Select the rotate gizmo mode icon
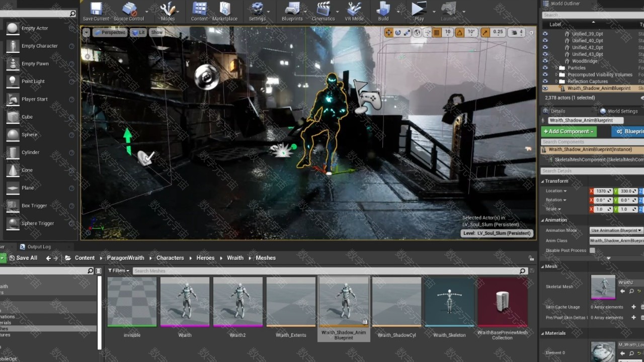The width and height of the screenshot is (644, 362). [x=398, y=32]
